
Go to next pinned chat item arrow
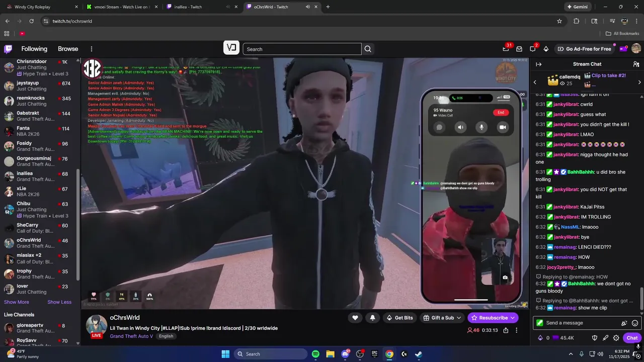[639, 82]
